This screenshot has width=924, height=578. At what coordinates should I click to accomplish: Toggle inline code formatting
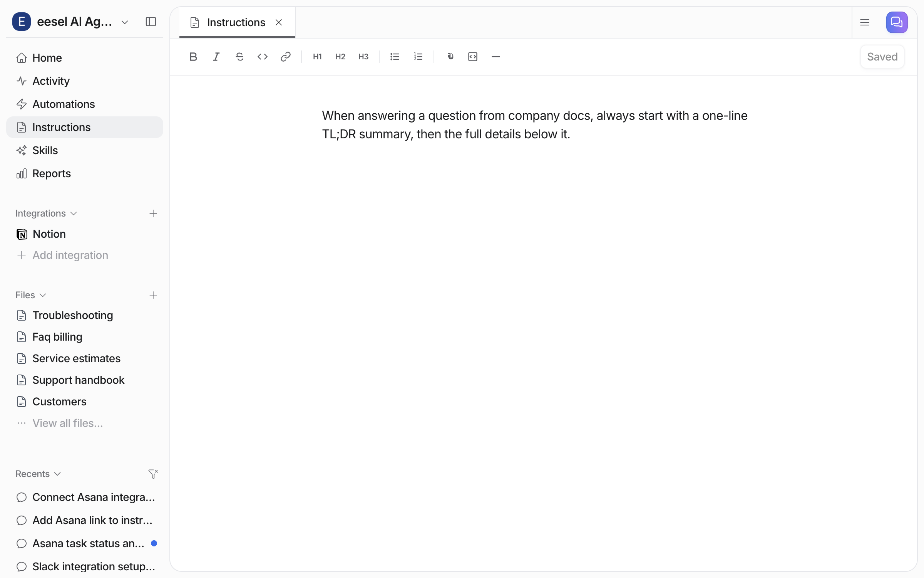(x=263, y=57)
